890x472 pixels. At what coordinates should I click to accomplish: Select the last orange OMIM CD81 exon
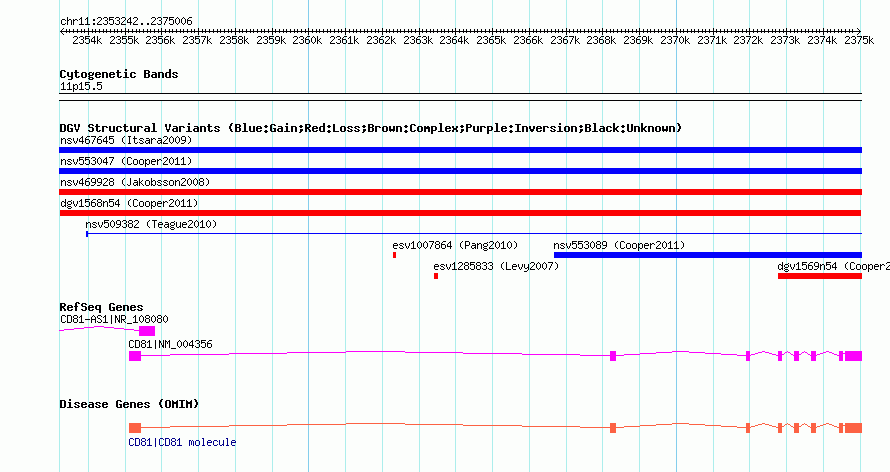pyautogui.click(x=853, y=428)
